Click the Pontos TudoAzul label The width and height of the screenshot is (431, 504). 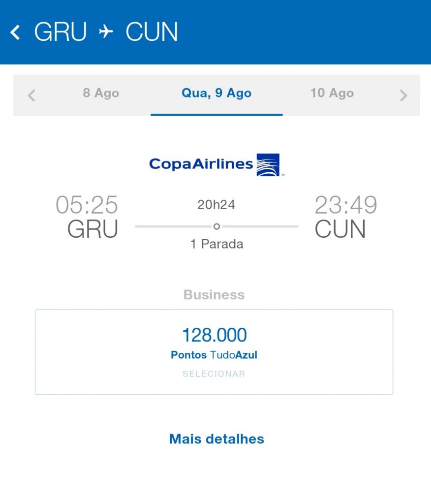(x=214, y=355)
